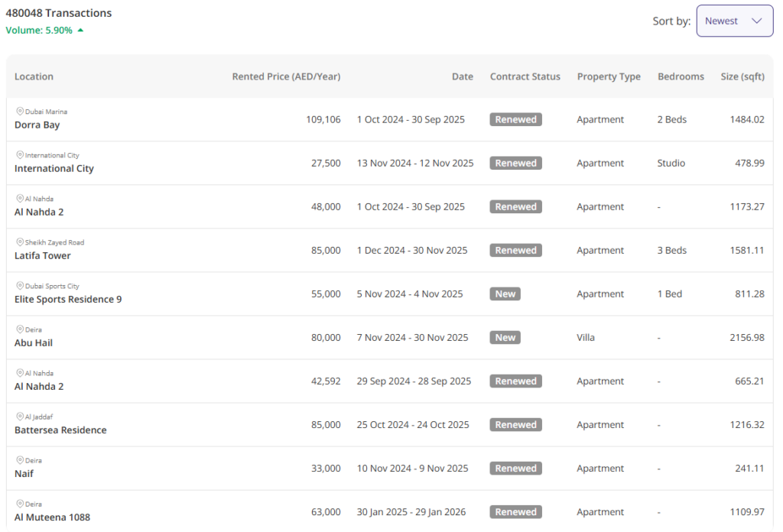The image size is (783, 532).
Task: Click the location pin beside Sheikh Zayed Road
Action: pyautogui.click(x=20, y=242)
